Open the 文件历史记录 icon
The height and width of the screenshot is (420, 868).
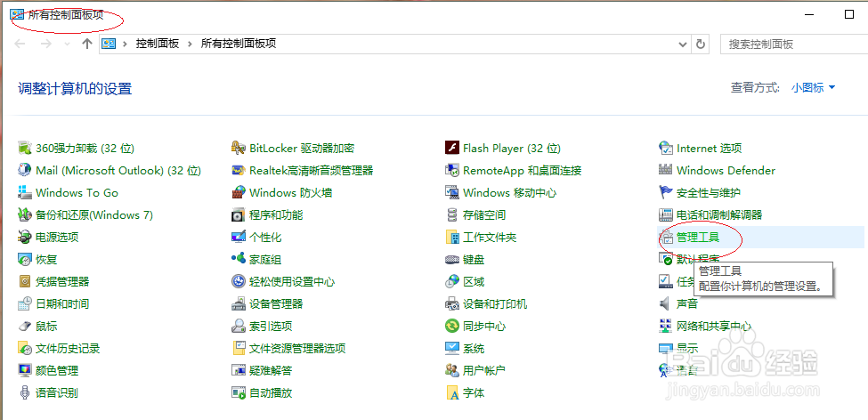click(x=25, y=348)
